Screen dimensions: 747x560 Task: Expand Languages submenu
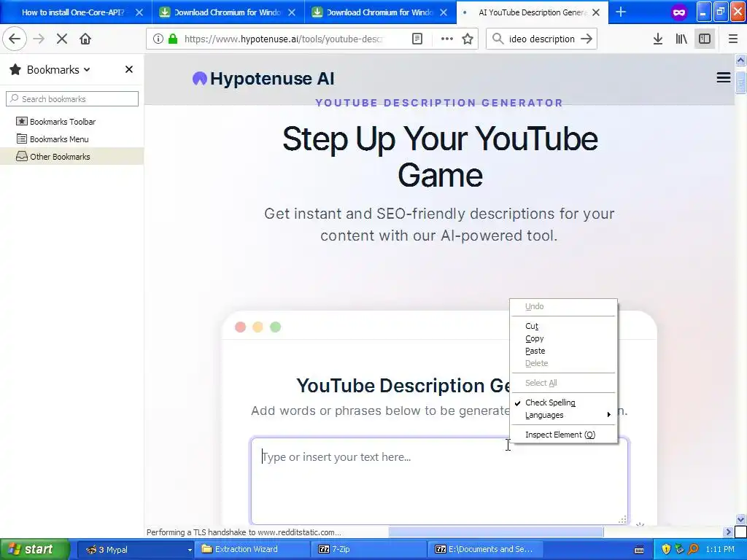pos(564,415)
